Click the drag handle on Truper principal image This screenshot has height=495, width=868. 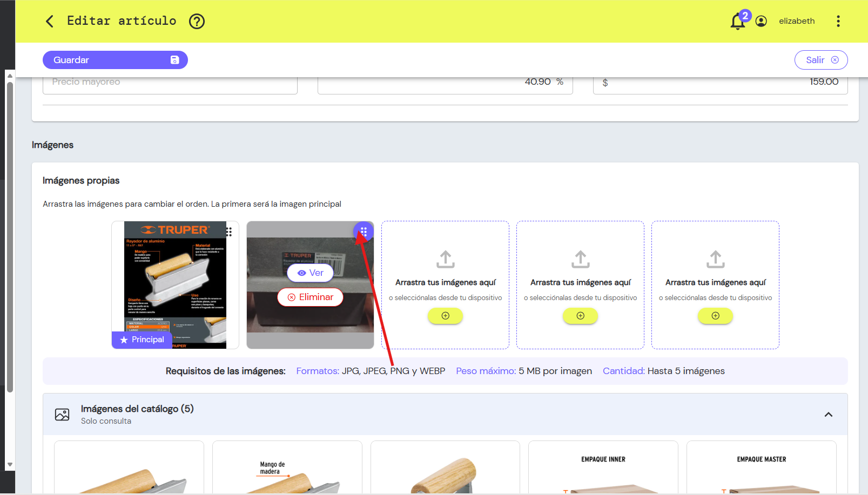229,232
